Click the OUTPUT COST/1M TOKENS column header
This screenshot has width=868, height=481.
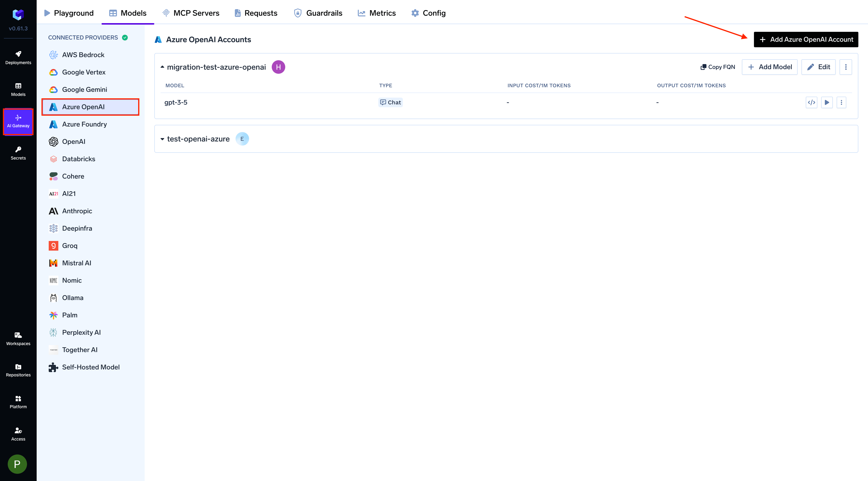pyautogui.click(x=691, y=86)
